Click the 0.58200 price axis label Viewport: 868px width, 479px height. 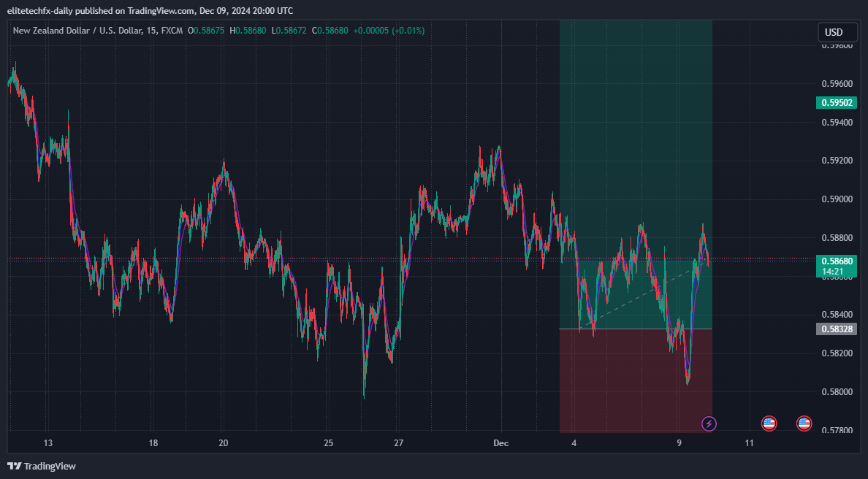[837, 353]
